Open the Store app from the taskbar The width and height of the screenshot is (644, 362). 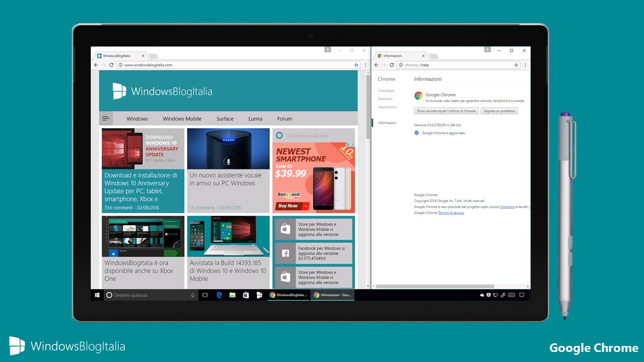[246, 295]
